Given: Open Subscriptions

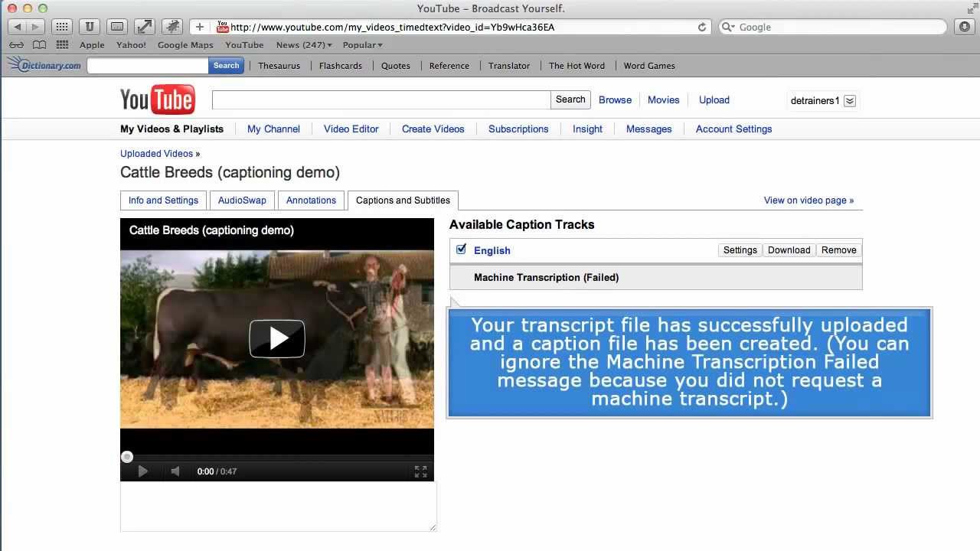Looking at the screenshot, I should coord(518,129).
